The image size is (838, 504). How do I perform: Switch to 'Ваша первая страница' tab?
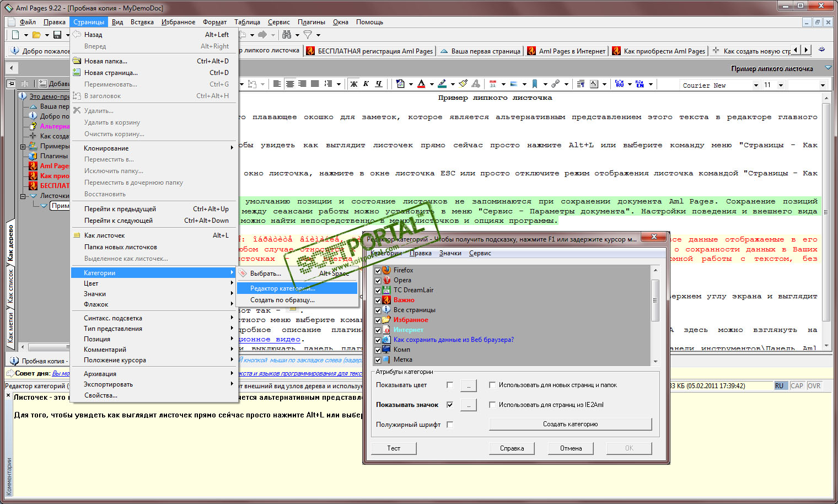[x=480, y=51]
